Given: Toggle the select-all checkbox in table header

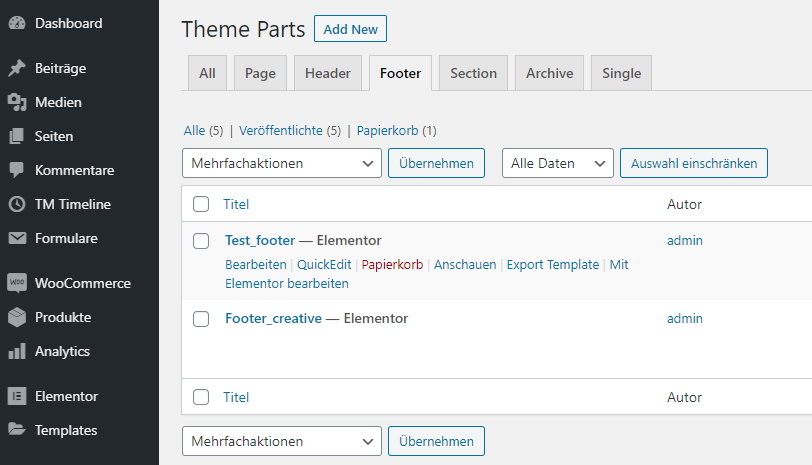Looking at the screenshot, I should pos(201,205).
